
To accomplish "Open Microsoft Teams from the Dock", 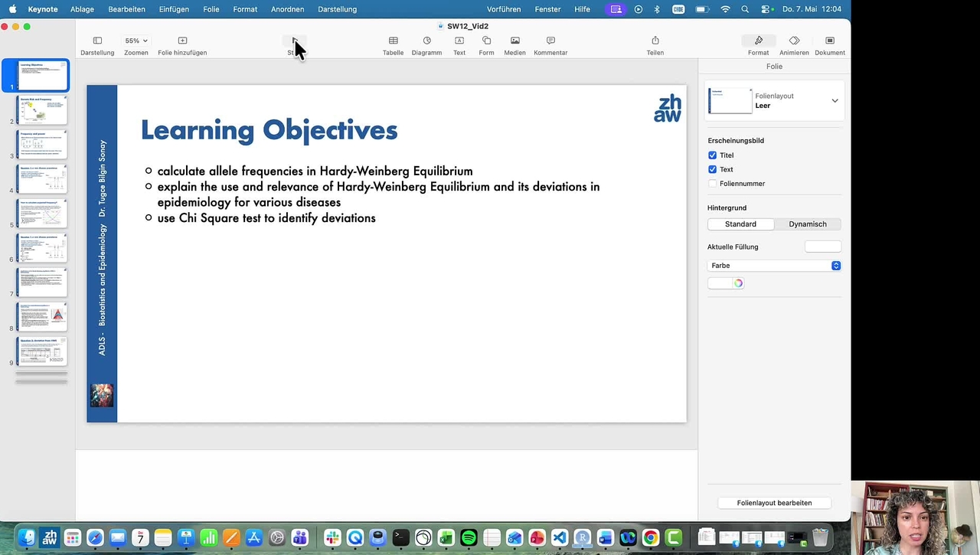I will [x=299, y=538].
